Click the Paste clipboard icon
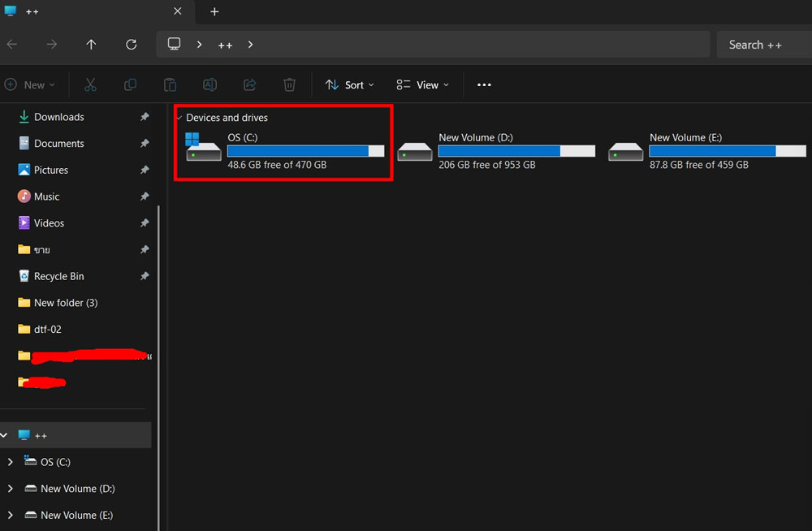812x531 pixels. click(170, 85)
